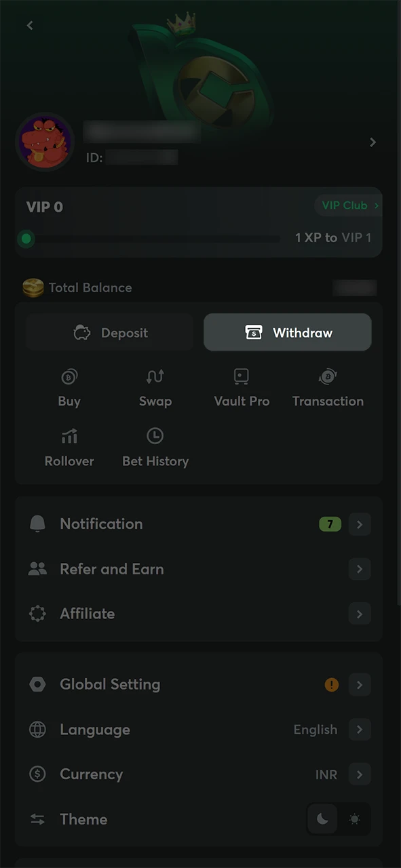Select the Deposit piggy bank icon
Screen dimensions: 401x868
pyautogui.click(x=82, y=332)
